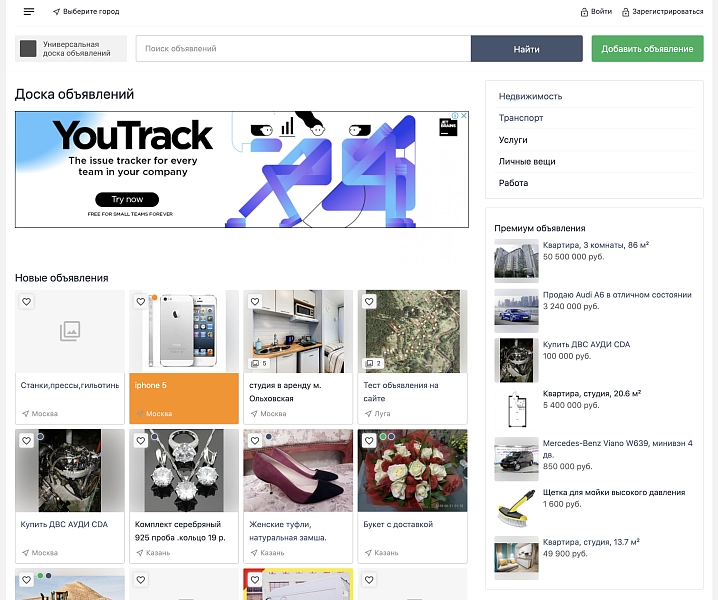Open the Транспорт category

coord(521,118)
